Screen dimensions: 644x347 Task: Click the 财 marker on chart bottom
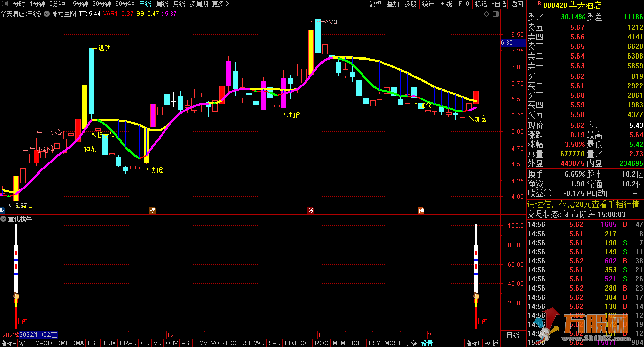point(2,210)
